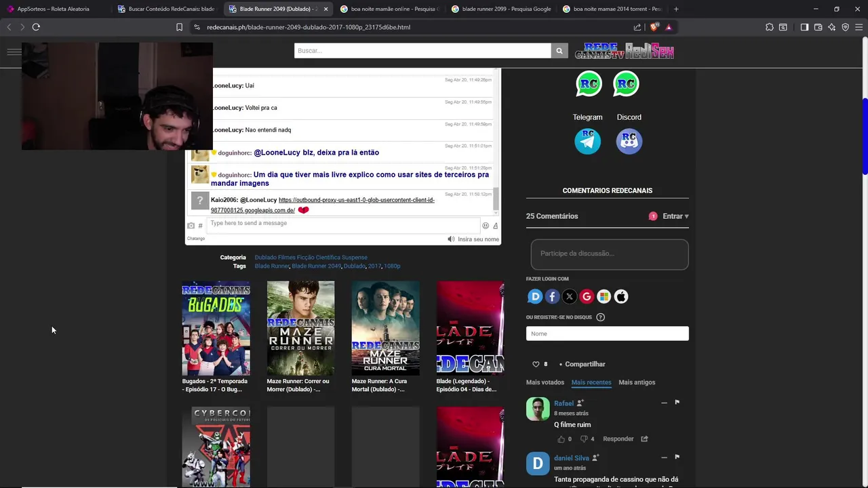Bookmark this page using the address bar icon

pyautogui.click(x=179, y=27)
